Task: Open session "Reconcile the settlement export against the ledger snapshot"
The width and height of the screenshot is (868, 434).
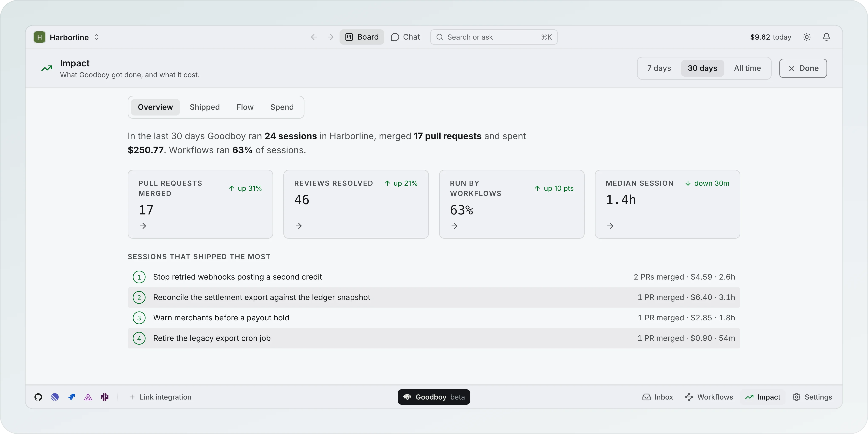Action: coord(434,298)
